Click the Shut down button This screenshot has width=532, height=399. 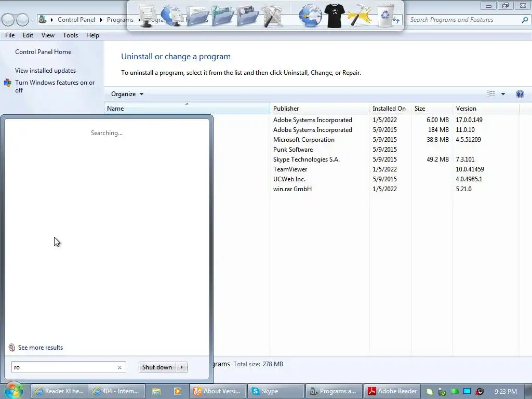157,367
